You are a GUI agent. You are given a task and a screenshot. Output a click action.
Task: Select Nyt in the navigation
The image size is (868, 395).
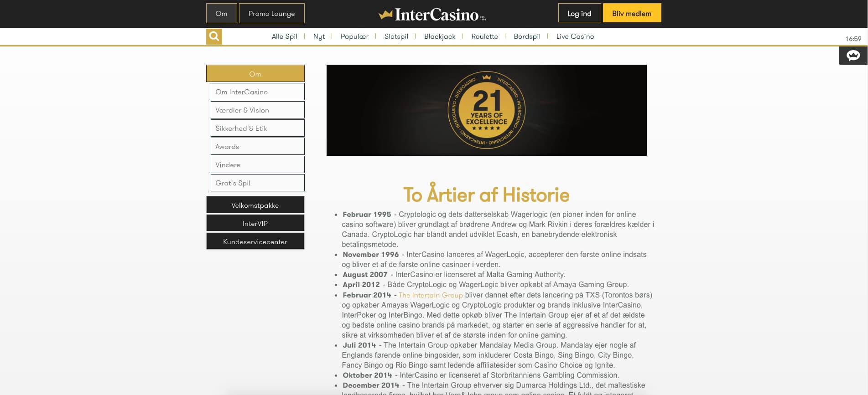tap(319, 36)
